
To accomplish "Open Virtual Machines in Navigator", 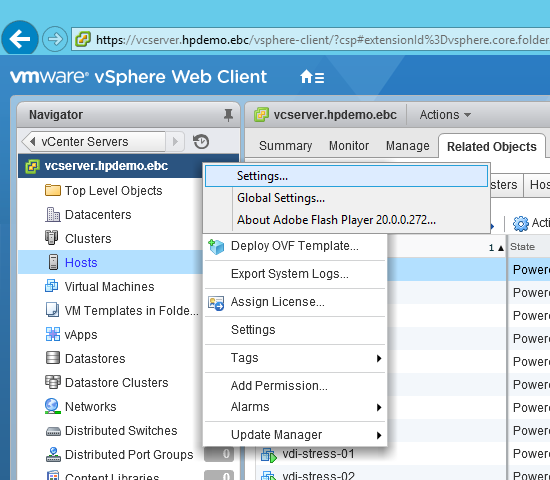I will (109, 287).
